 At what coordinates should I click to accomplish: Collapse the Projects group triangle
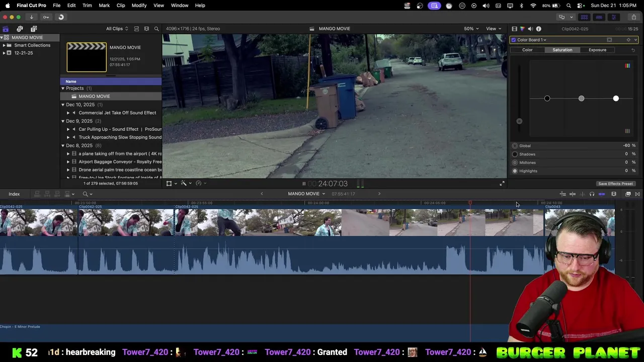pos(63,88)
